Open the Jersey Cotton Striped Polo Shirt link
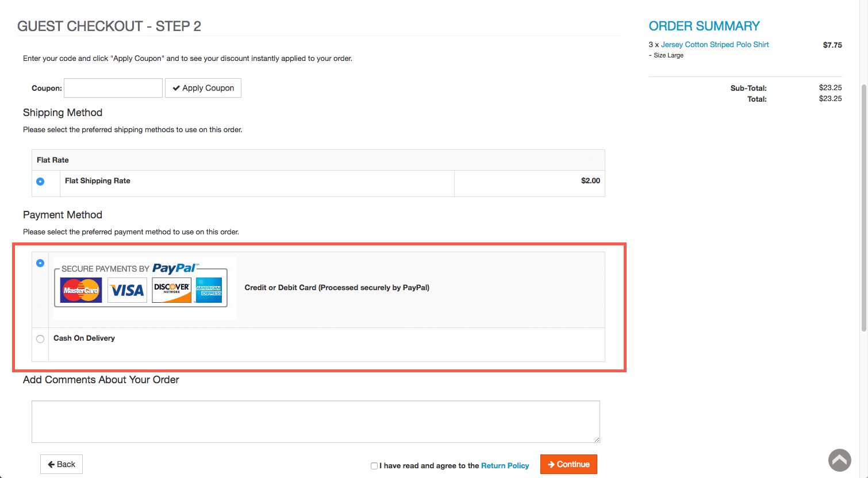868x478 pixels. (x=715, y=44)
